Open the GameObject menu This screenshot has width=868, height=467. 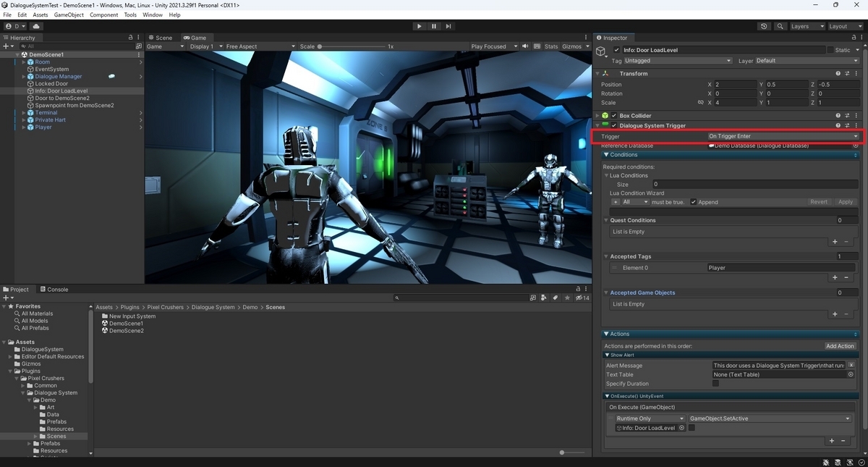pos(69,14)
